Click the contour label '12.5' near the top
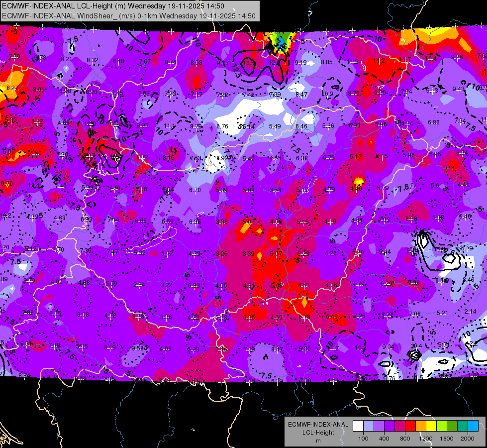The height and width of the screenshot is (448, 487). click(236, 71)
